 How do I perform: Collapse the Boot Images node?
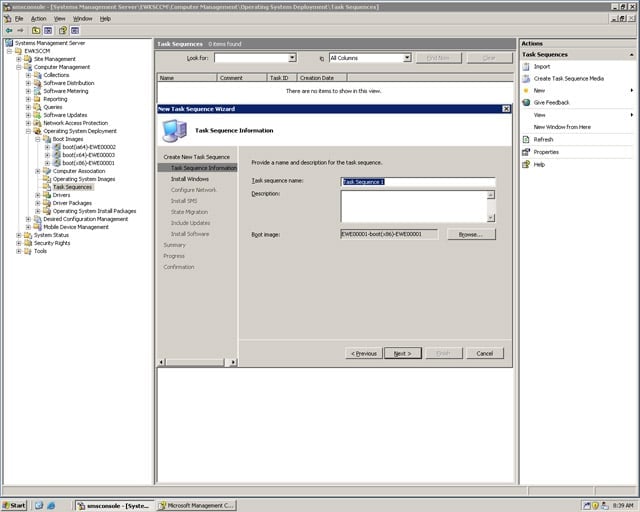click(38, 139)
